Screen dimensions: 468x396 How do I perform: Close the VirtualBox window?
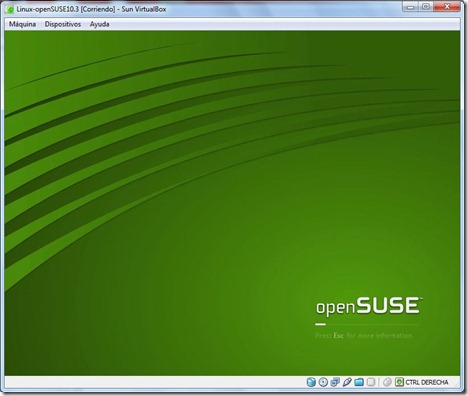coord(447,7)
